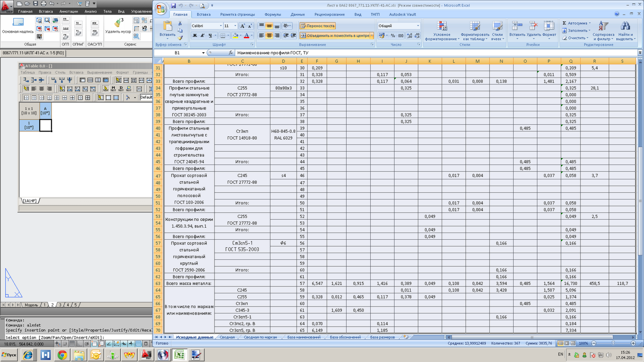This screenshot has width=644, height=362.
Task: Click the yellow fill color bucket
Action: [235, 35]
